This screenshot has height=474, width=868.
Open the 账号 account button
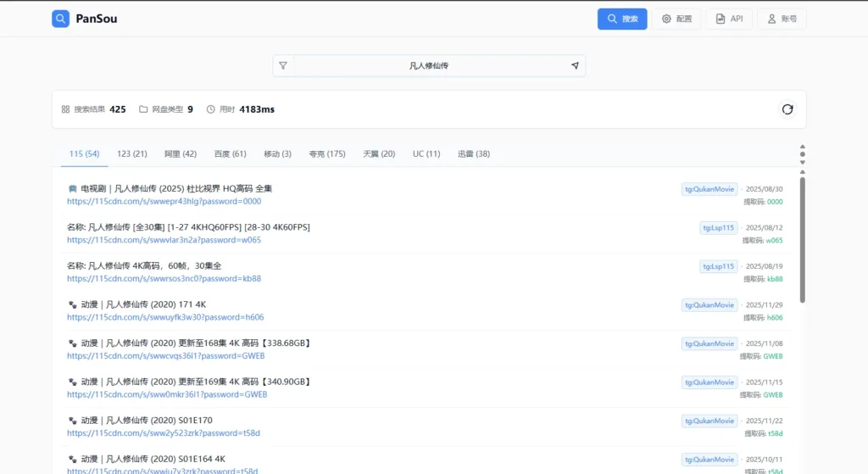(782, 19)
